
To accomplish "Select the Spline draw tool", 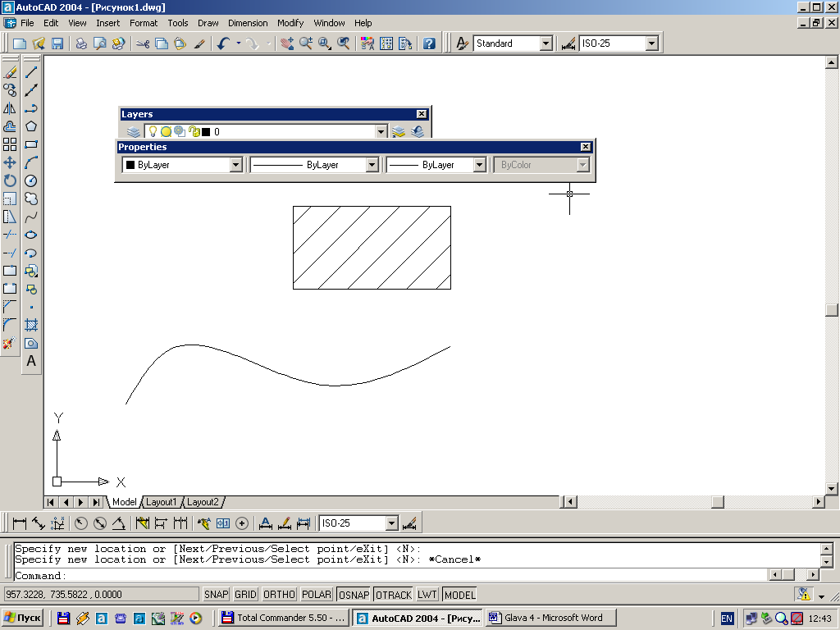I will pos(31,217).
